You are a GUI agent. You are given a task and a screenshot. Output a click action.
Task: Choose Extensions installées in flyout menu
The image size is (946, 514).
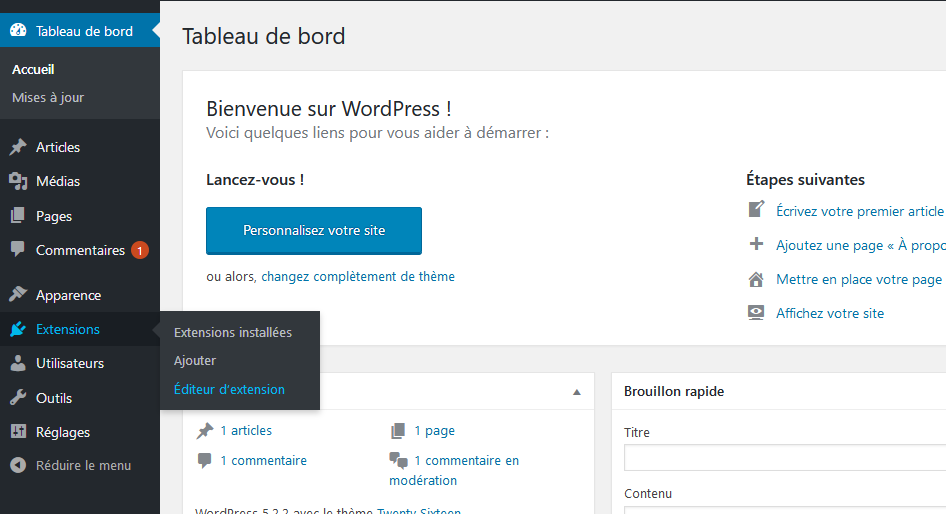pos(233,332)
